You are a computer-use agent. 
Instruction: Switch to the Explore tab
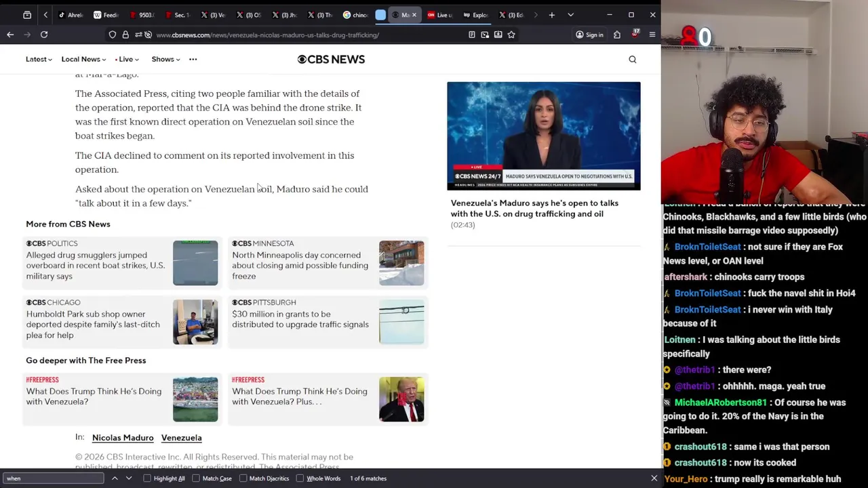tap(477, 15)
